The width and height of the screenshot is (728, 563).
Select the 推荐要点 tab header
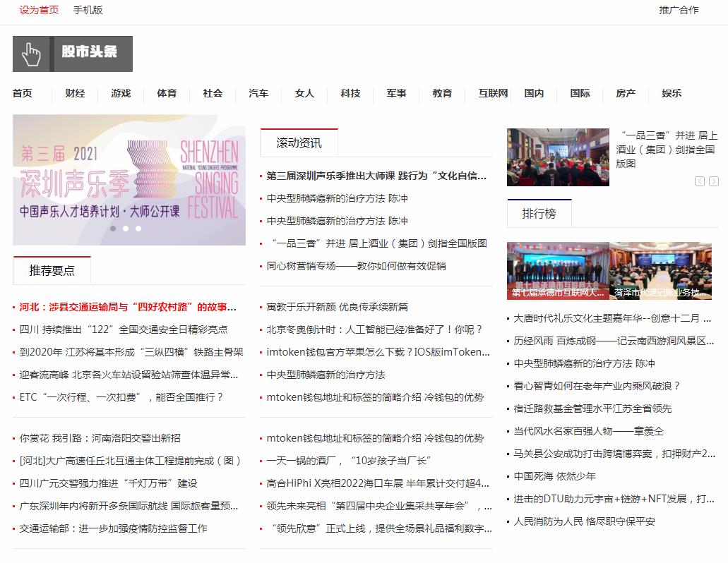pyautogui.click(x=52, y=270)
